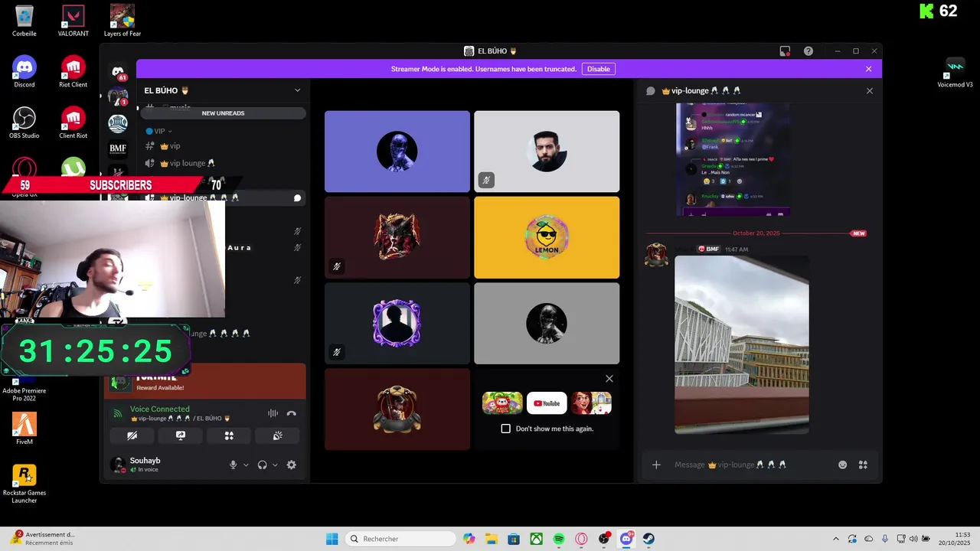The width and height of the screenshot is (980, 551).
Task: Open the building photo attachment in chat
Action: point(741,345)
